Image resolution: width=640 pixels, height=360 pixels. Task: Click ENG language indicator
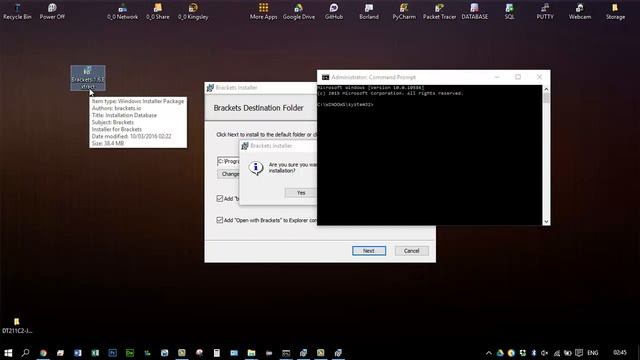[x=593, y=353]
